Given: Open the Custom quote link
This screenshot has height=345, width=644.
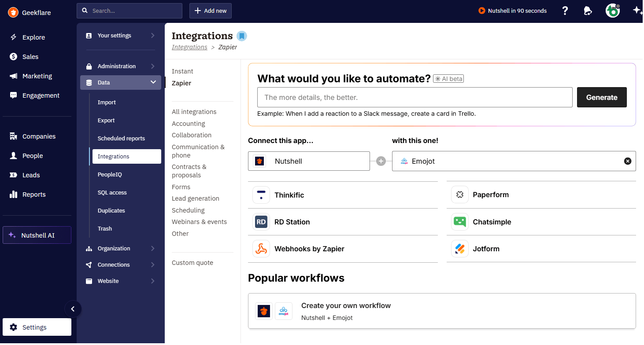Looking at the screenshot, I should [x=192, y=263].
